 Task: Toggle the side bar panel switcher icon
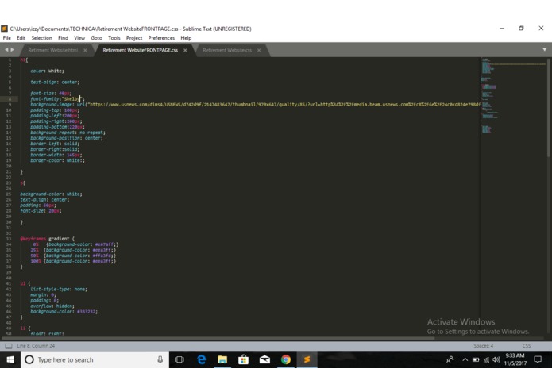9,346
